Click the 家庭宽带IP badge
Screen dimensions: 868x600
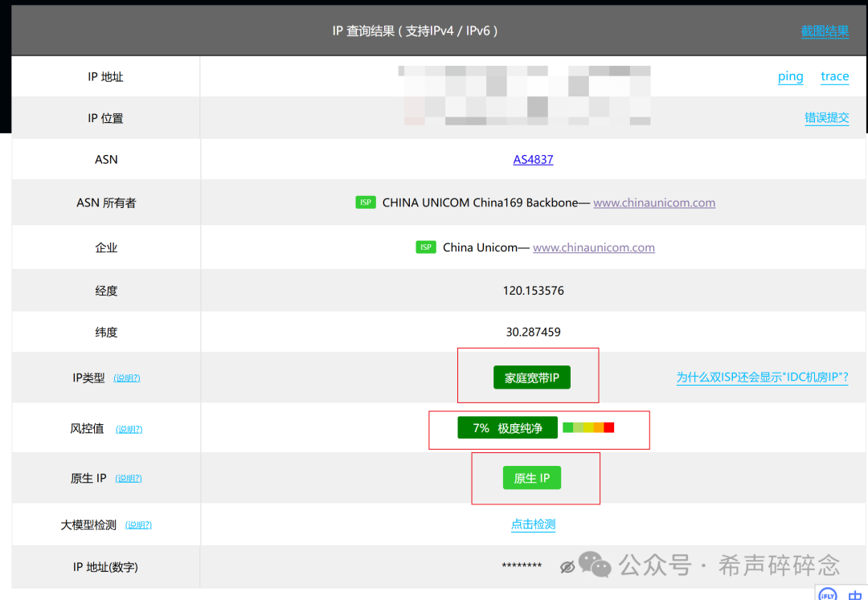click(531, 378)
